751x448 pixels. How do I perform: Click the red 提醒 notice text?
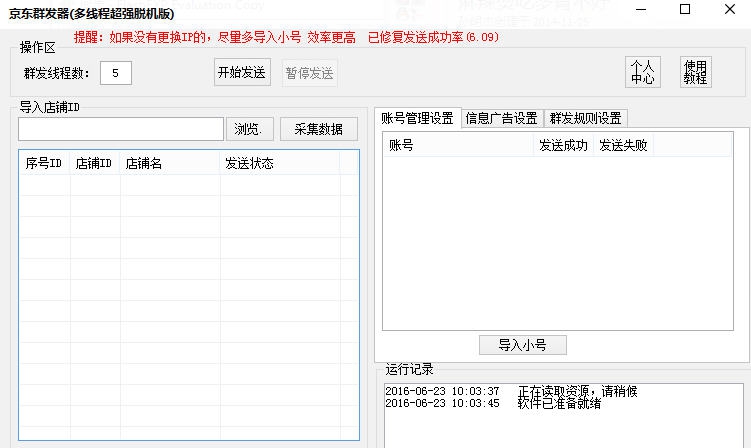(286, 37)
